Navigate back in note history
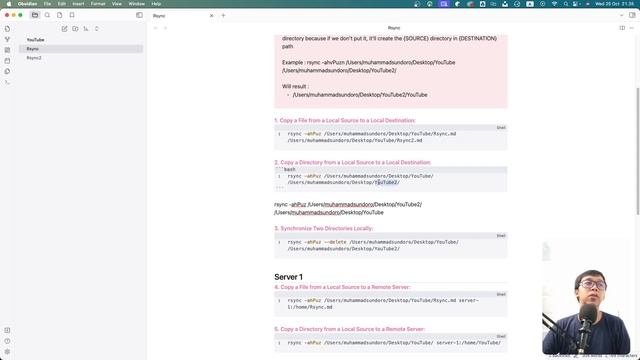The height and width of the screenshot is (360, 640). (156, 28)
